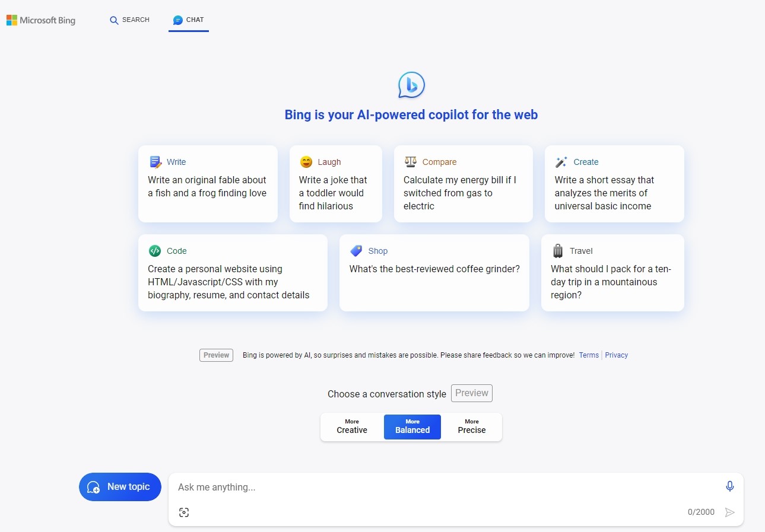Click the Travel suitcase icon

[x=558, y=251]
